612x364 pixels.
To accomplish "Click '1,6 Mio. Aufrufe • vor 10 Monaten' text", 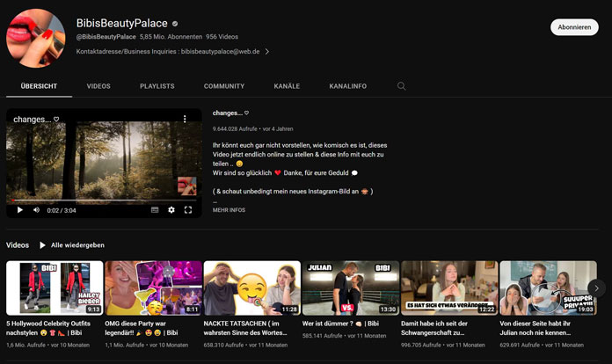I will [x=48, y=345].
